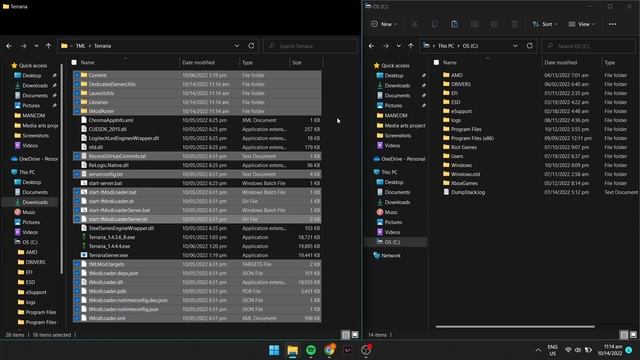Select Downloads under This PC in Terraria sidebar
This screenshot has width=640, height=360.
(x=35, y=202)
